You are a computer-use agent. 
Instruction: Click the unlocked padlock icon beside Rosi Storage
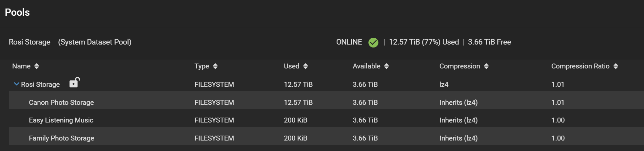point(74,82)
